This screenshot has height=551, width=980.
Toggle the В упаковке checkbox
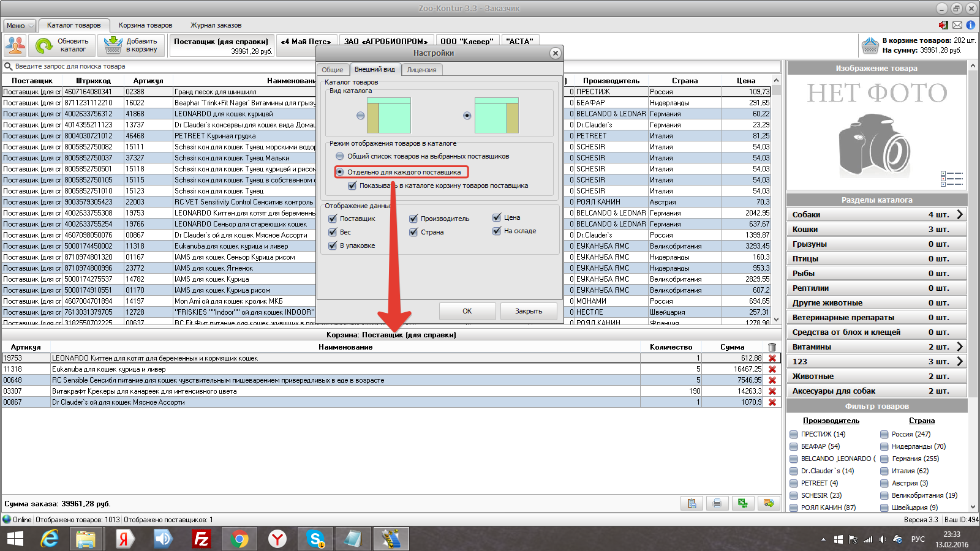coord(333,246)
